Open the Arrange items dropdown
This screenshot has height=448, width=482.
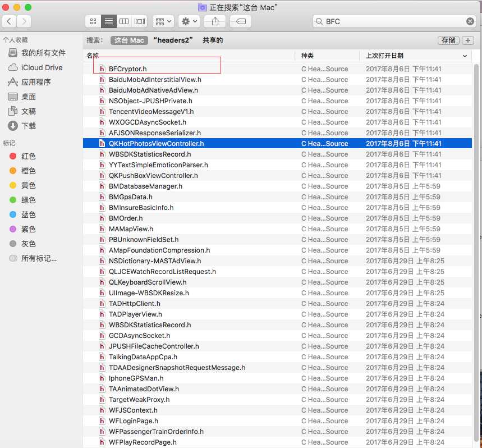(163, 21)
